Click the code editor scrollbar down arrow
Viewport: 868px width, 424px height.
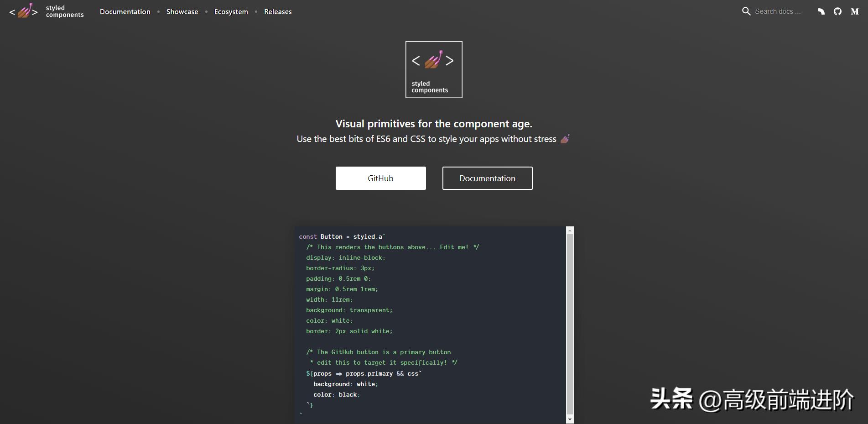point(570,419)
